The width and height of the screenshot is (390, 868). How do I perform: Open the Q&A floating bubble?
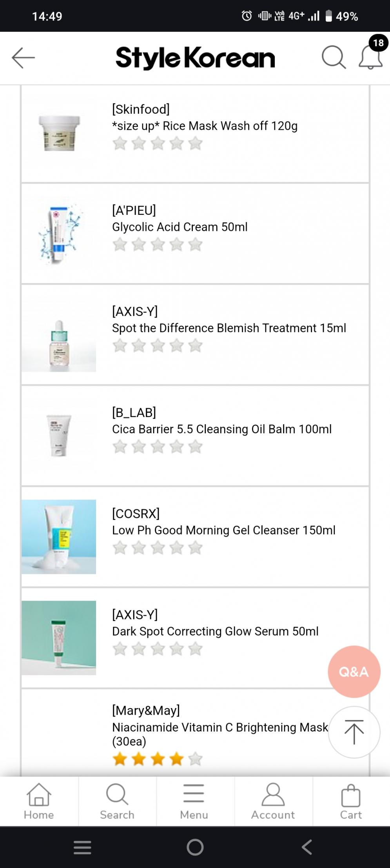click(354, 672)
